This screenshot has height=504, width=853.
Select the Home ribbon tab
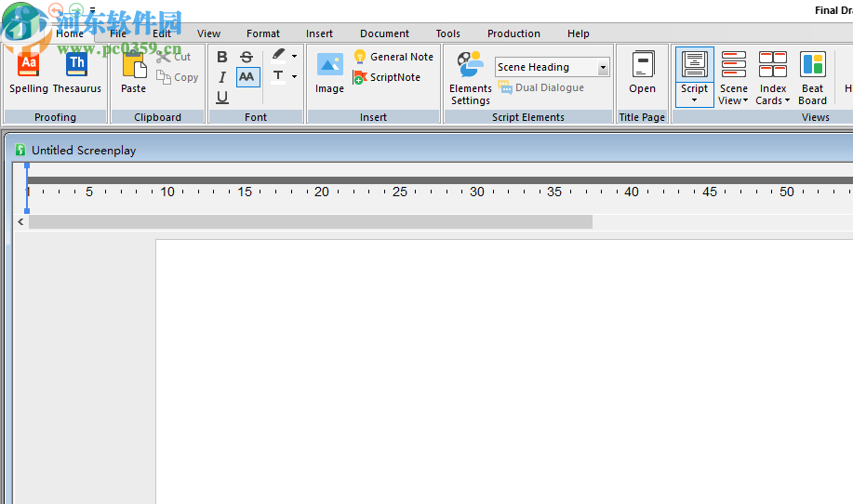tap(70, 33)
